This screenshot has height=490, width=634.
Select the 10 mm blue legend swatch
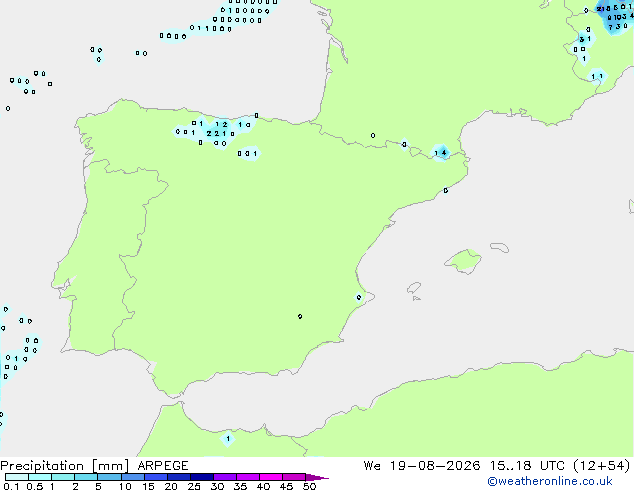coord(133,477)
